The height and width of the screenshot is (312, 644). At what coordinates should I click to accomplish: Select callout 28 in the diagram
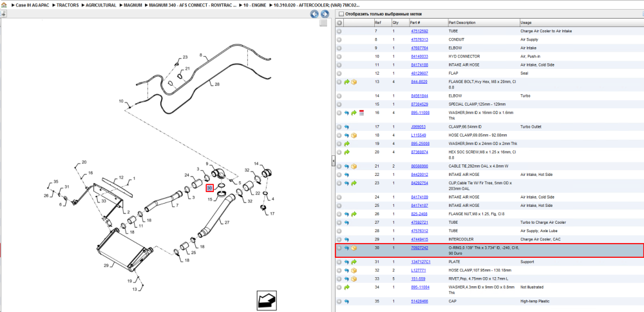pos(217,84)
